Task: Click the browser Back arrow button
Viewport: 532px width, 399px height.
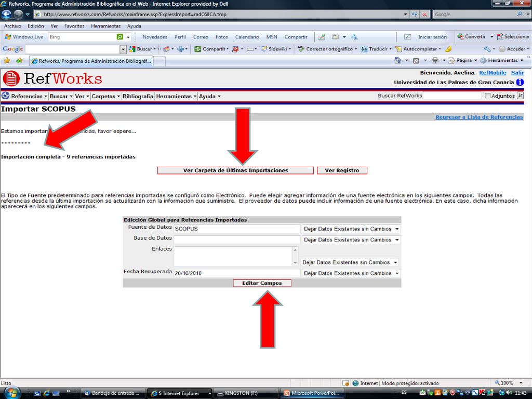Action: tap(6, 14)
